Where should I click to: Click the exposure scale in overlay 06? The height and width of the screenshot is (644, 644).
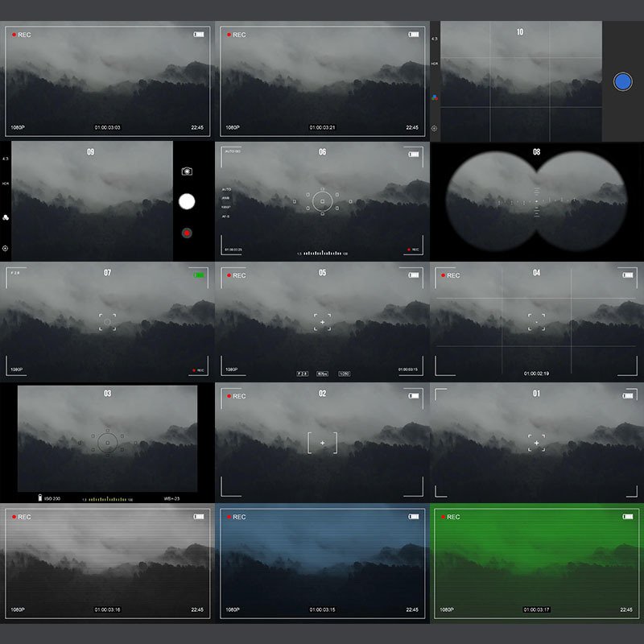(322, 253)
